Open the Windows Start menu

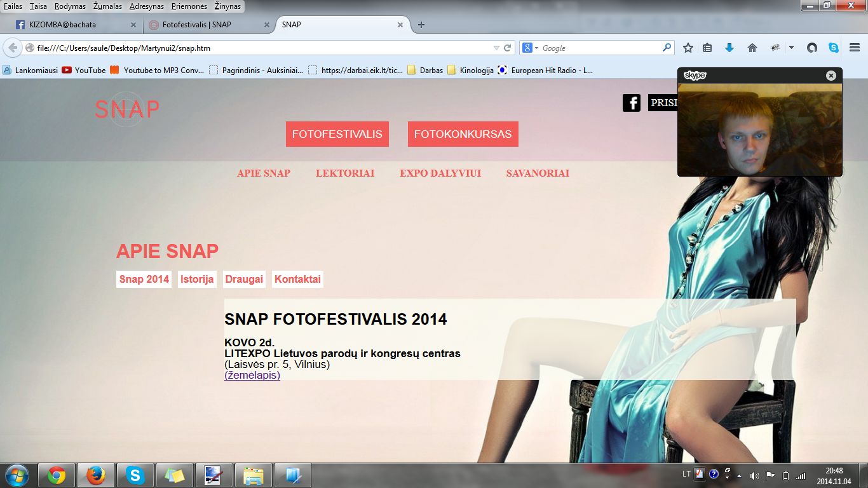[17, 475]
